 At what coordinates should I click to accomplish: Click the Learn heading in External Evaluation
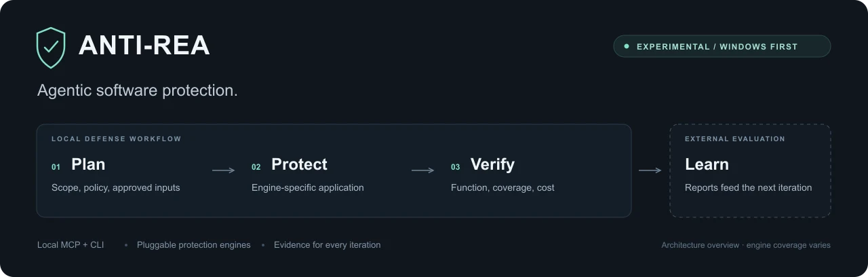(707, 164)
